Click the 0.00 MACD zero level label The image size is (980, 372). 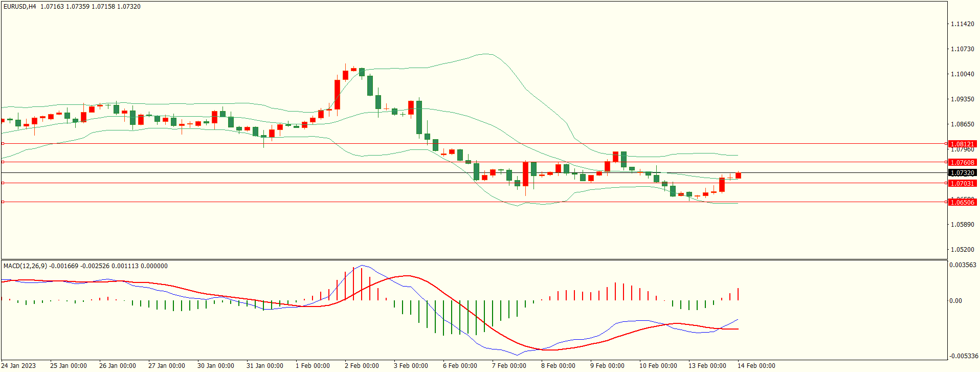point(955,301)
